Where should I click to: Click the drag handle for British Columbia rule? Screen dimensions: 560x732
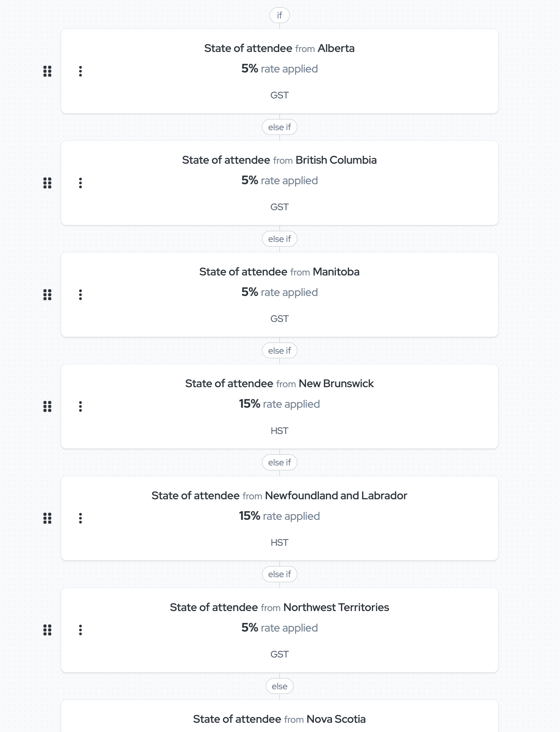48,183
